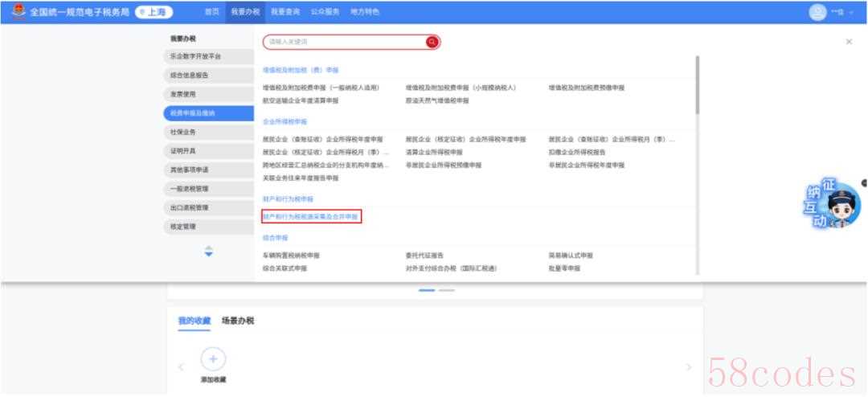Open 我要查询 in the top navigation
Viewport: 868px width, 397px height.
click(281, 12)
